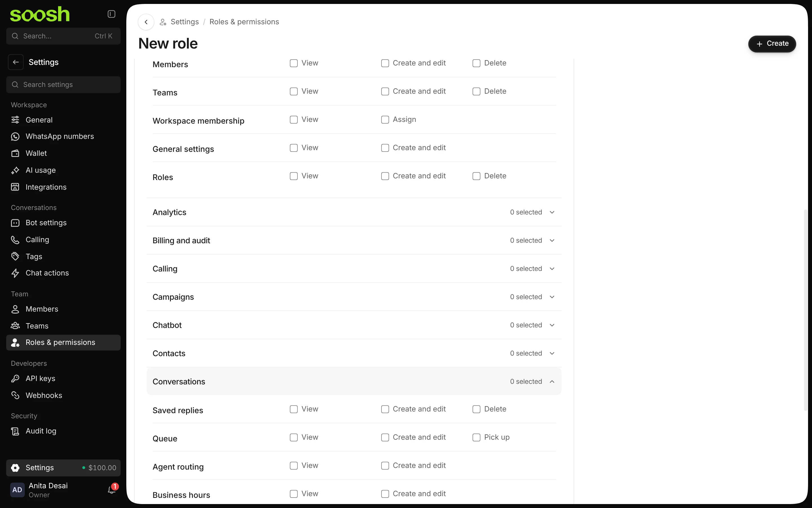Image resolution: width=812 pixels, height=508 pixels.
Task: Click the API keys key icon
Action: 15,379
